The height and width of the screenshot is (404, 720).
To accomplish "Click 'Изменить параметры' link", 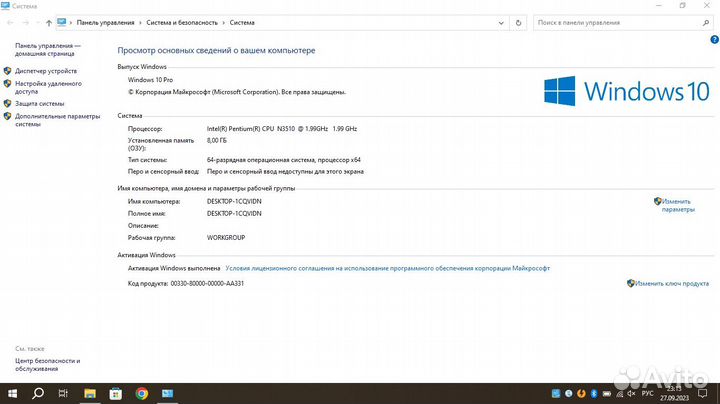I will tap(678, 205).
